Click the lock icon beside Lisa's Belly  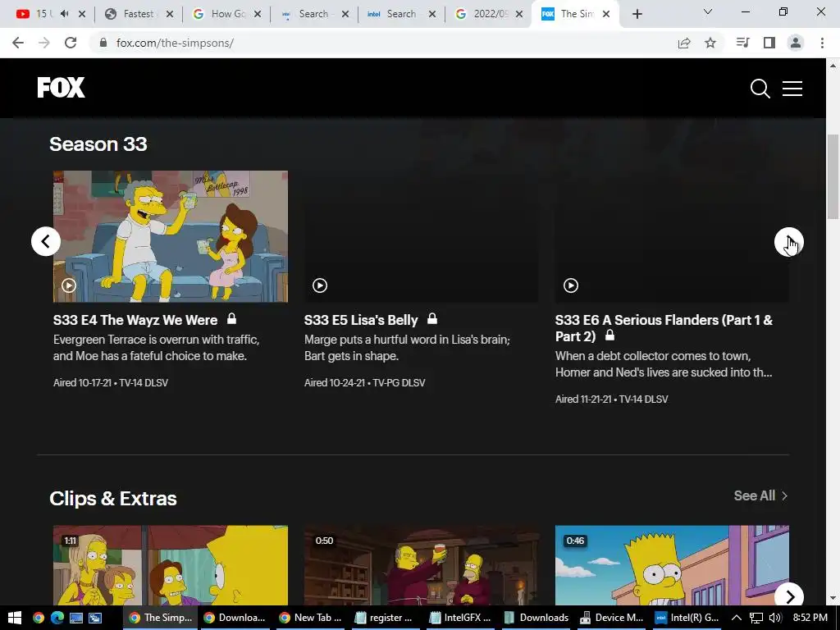tap(432, 319)
